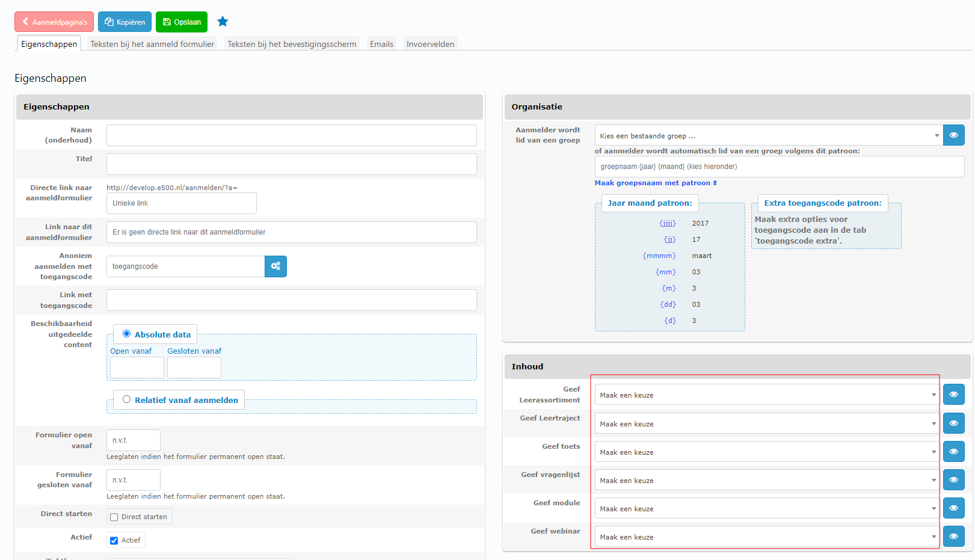
Task: Select Relatief vanaf aanmelden radio option
Action: pyautogui.click(x=126, y=399)
